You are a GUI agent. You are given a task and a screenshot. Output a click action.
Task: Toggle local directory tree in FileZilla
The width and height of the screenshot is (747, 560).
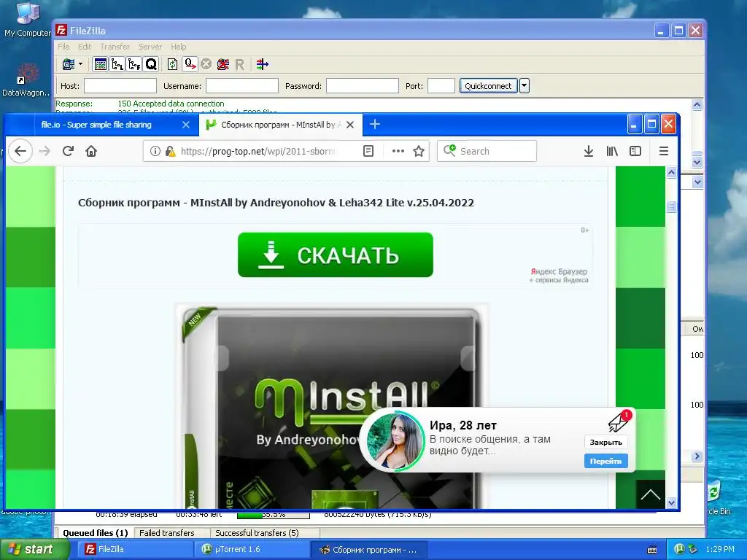[x=117, y=64]
